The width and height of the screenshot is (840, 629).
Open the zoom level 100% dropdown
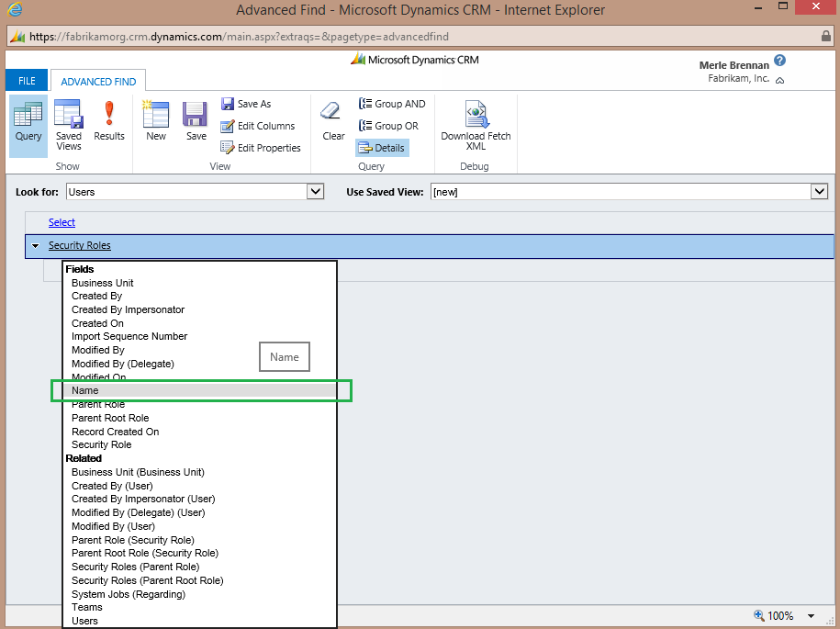811,616
